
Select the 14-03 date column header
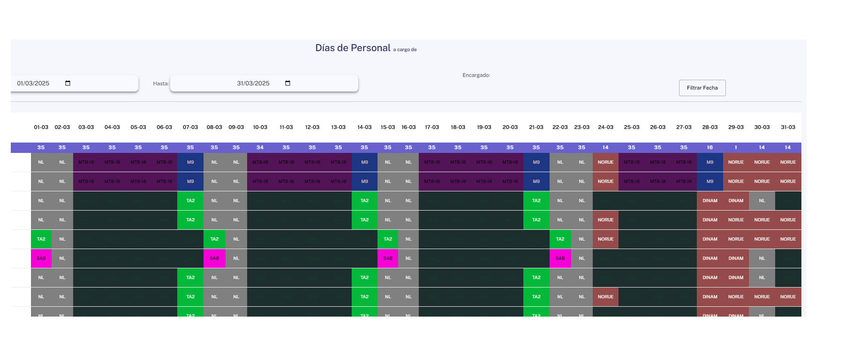pyautogui.click(x=364, y=127)
